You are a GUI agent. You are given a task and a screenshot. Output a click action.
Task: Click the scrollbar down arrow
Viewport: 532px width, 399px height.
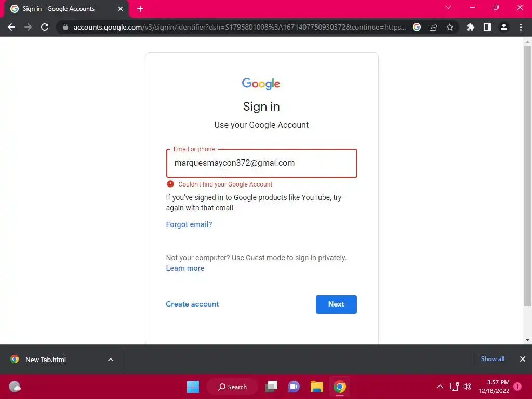[x=527, y=340]
